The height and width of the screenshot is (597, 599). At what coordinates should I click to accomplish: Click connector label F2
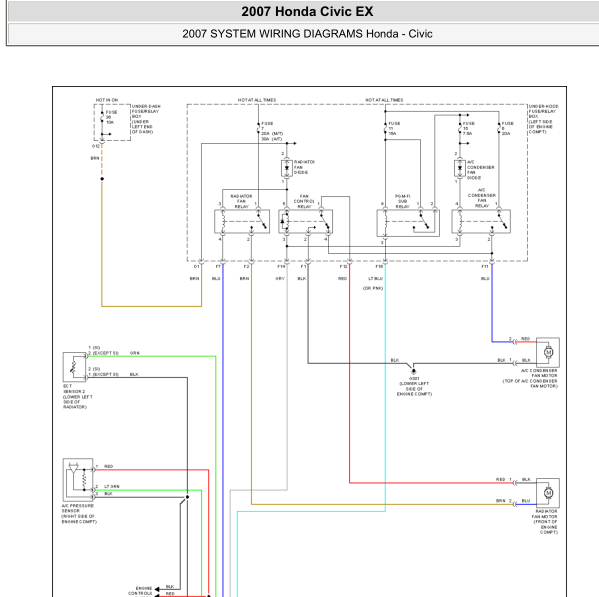[246, 267]
